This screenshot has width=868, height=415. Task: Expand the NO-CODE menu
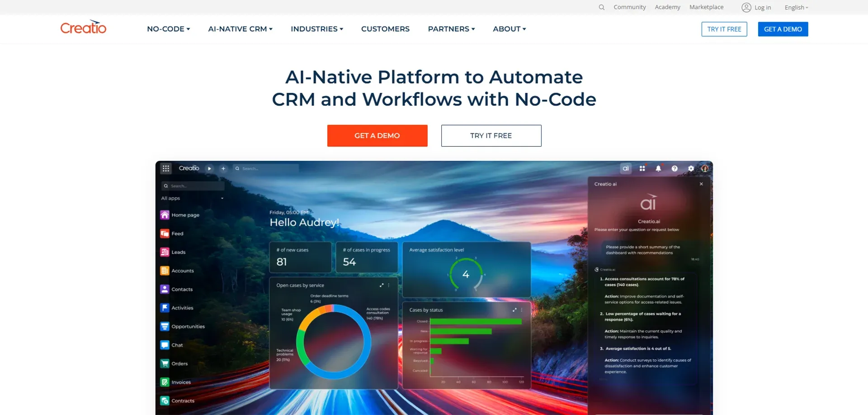(168, 29)
